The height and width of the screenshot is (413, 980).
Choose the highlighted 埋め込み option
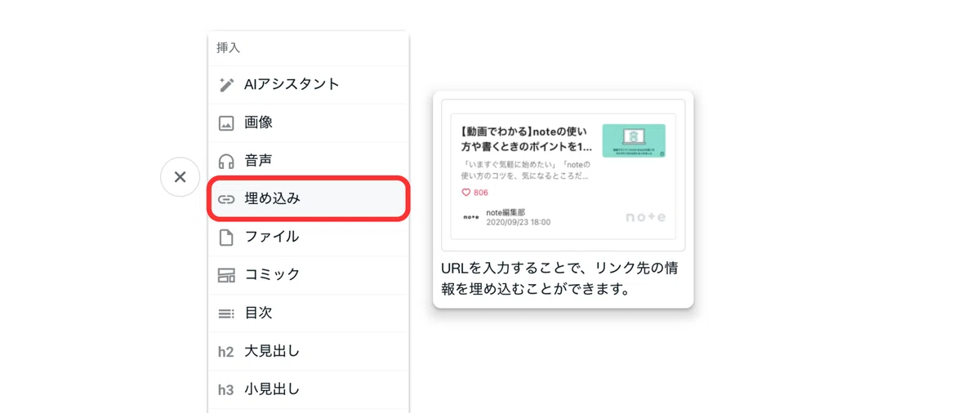coord(309,198)
